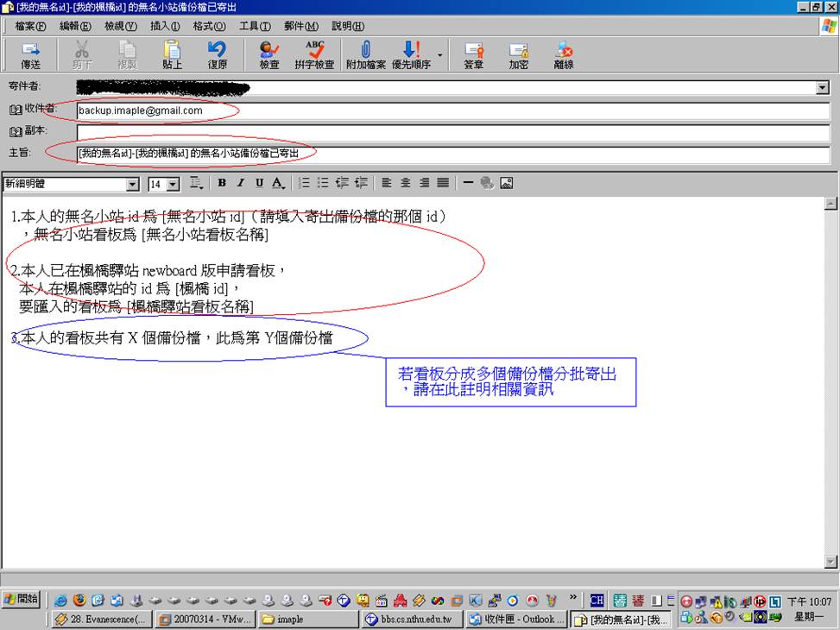The width and height of the screenshot is (840, 630).
Task: Click the Send (傳送) toolbar button
Action: 30,55
